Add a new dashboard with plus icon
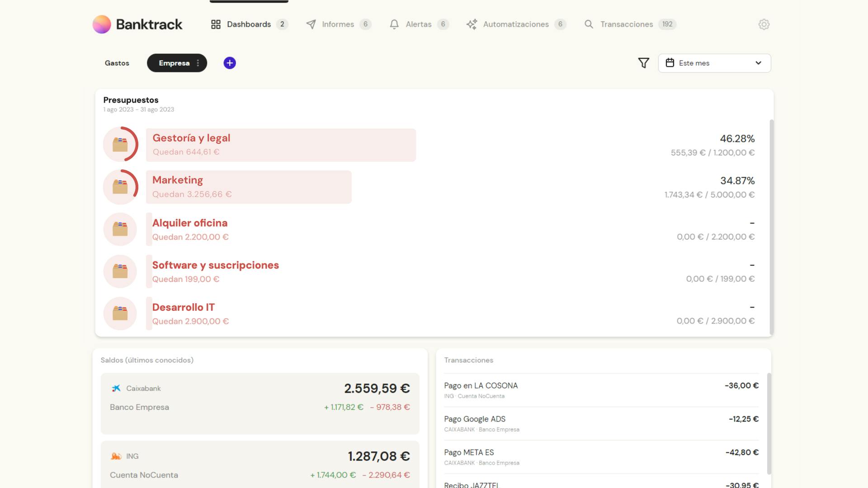The height and width of the screenshot is (488, 868). [230, 63]
